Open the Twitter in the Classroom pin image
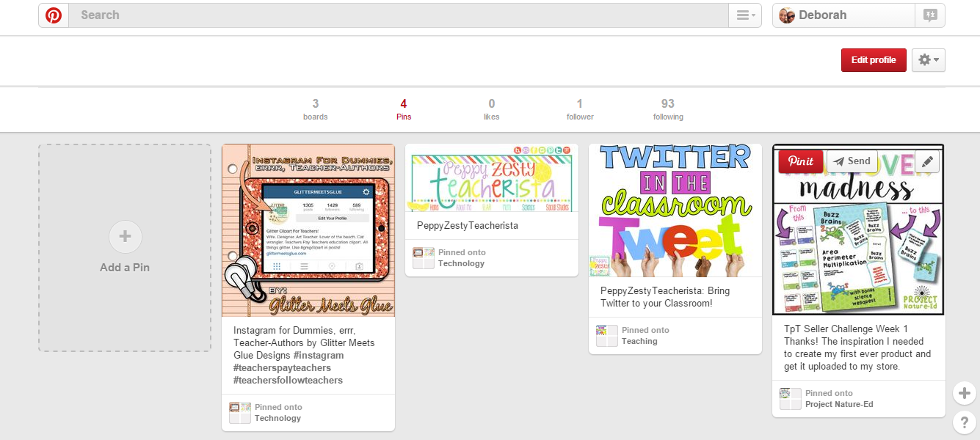The image size is (980, 440). 675,210
